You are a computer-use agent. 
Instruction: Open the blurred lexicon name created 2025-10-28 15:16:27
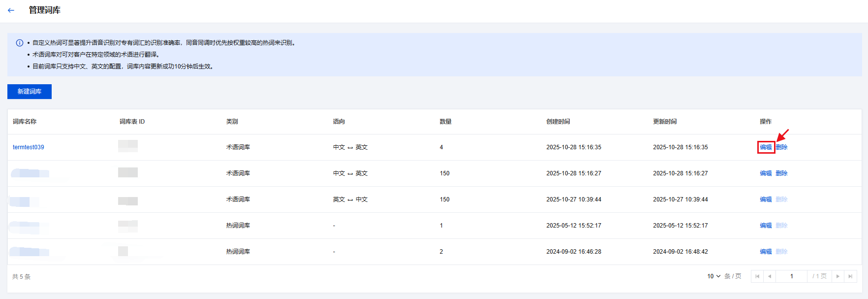pyautogui.click(x=30, y=173)
